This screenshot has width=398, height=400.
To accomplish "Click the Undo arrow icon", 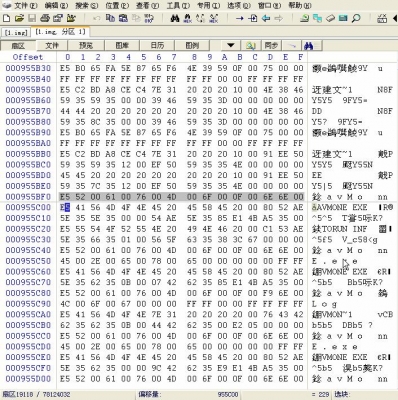I will [97, 18].
